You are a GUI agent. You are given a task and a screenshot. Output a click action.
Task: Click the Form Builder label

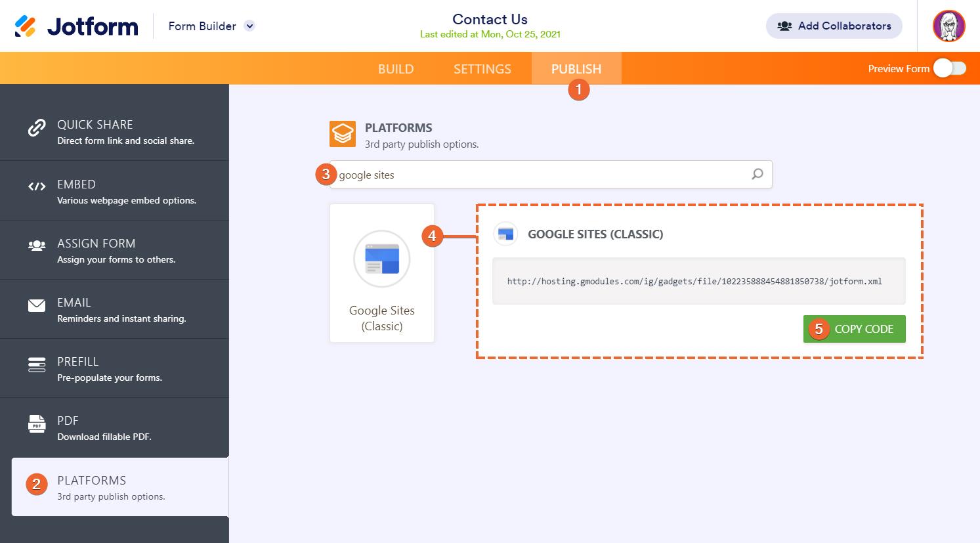[x=202, y=26]
